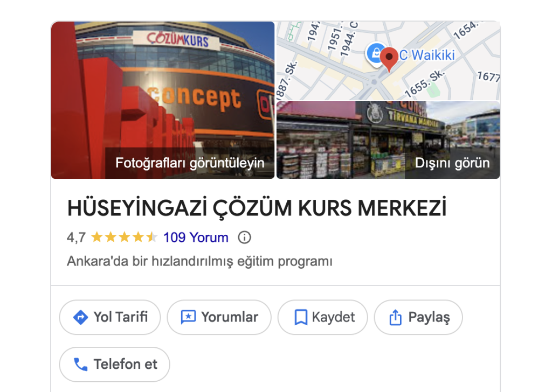Screen dimensions: 552x392
Task: Click the five-star rating display
Action: point(124,237)
